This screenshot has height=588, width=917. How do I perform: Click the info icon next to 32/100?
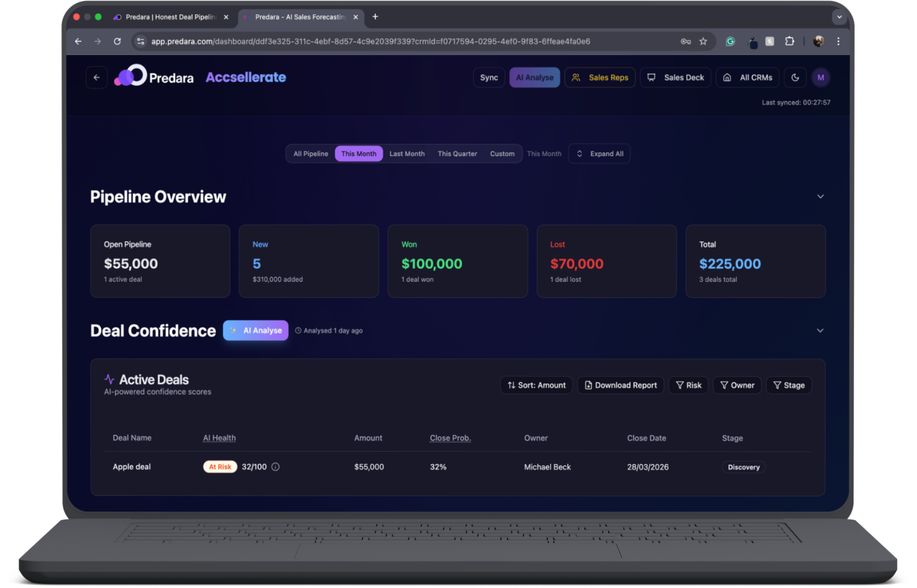[275, 467]
